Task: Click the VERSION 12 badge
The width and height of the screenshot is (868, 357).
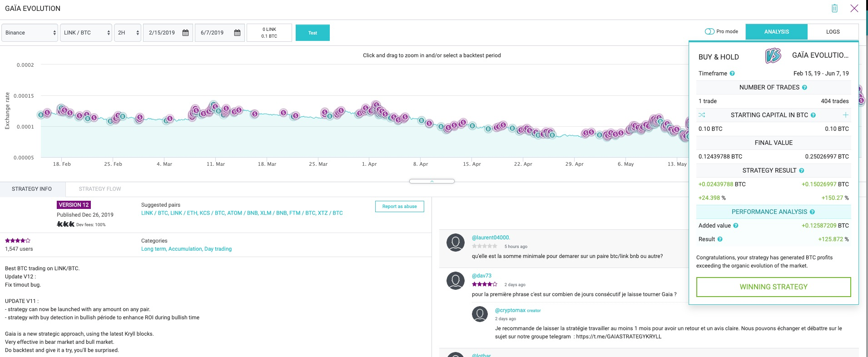Action: coord(74,205)
